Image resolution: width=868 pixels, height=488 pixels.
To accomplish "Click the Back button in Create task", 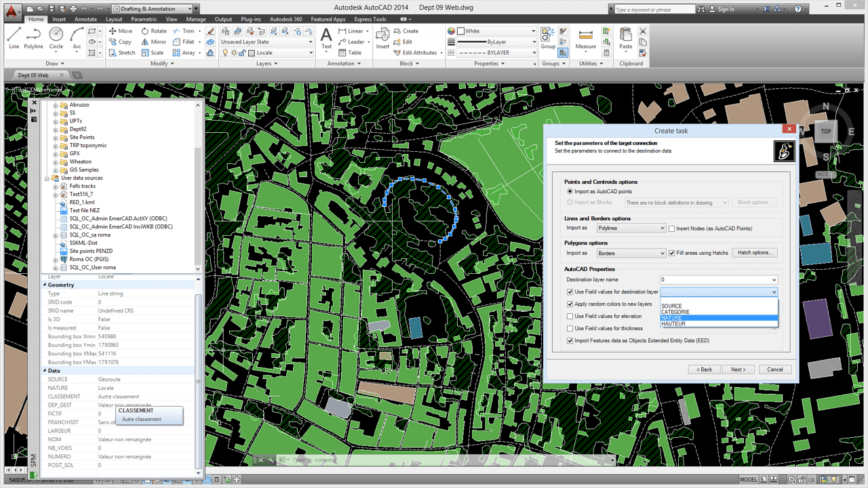I will pos(704,369).
